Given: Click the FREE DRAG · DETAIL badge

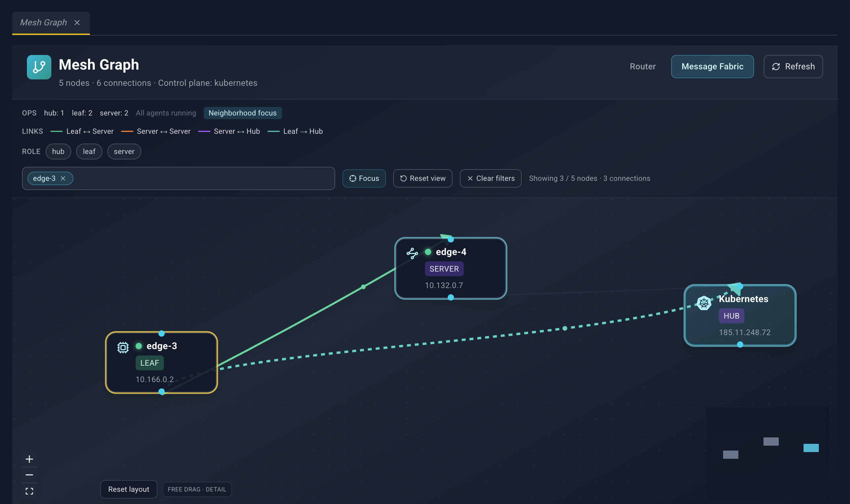Looking at the screenshot, I should (197, 489).
